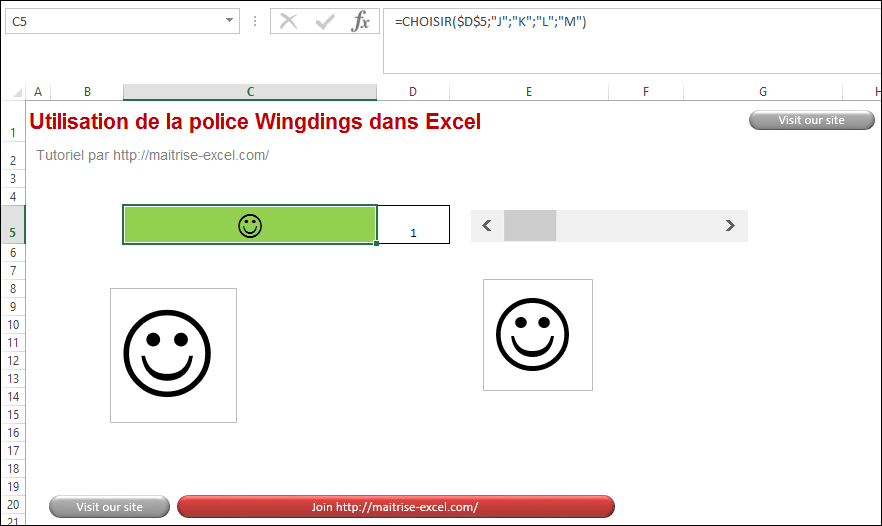Open the Name Box dropdown arrow
The image size is (882, 526).
pos(229,21)
